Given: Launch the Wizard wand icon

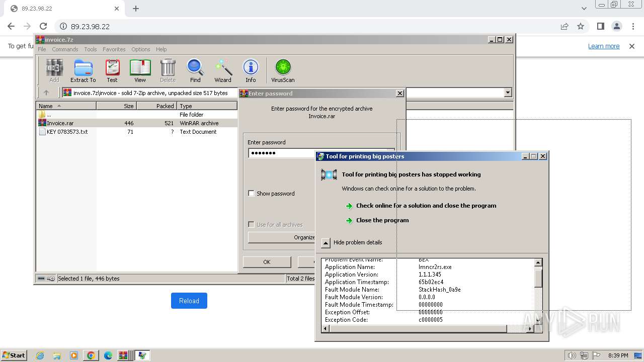Looking at the screenshot, I should click(x=223, y=70).
